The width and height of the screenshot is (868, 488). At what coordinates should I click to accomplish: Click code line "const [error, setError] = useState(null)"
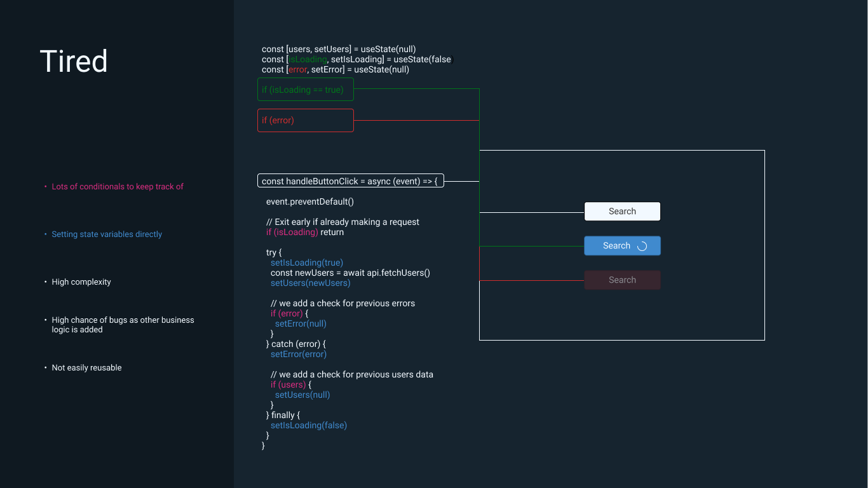pos(336,69)
